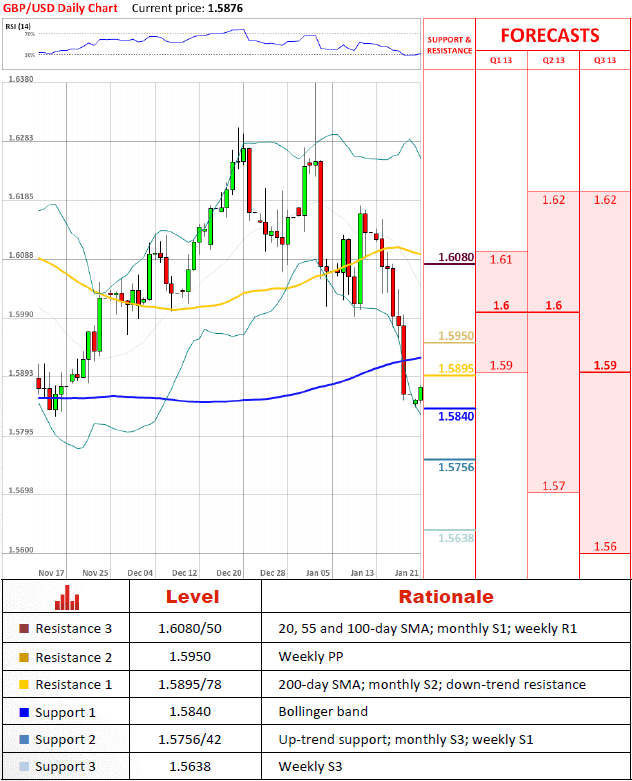This screenshot has height=781, width=632.
Task: Click the Support 3 row label
Action: [65, 767]
